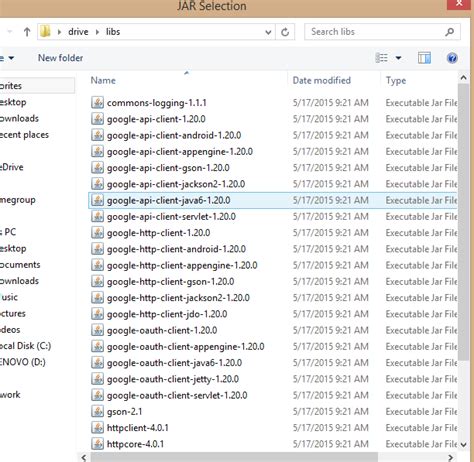Viewport: 474px width, 462px height.
Task: Select file name commons-logging-1.1.1
Action: [x=157, y=103]
